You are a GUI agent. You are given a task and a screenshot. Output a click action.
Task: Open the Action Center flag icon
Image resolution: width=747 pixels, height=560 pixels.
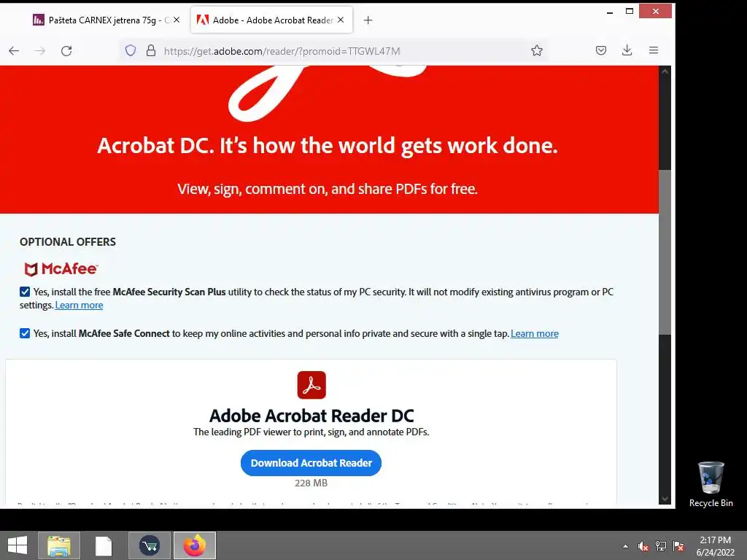pyautogui.click(x=678, y=546)
